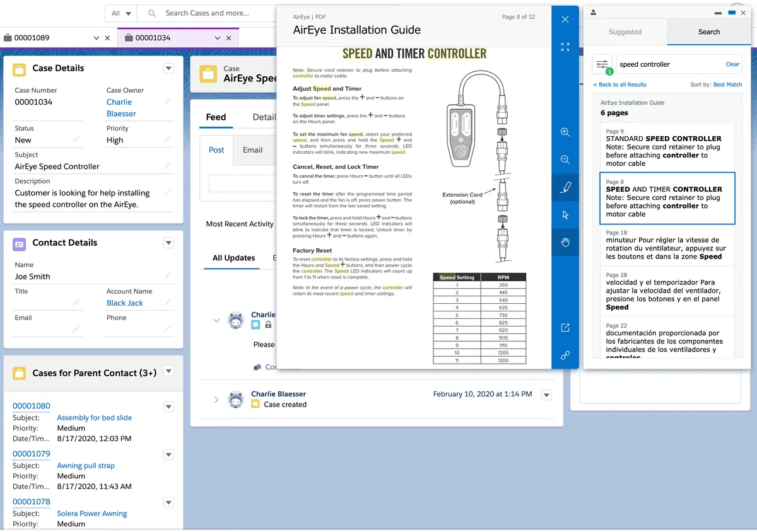Open the Awning pull strap subject link
The width and height of the screenshot is (757, 532).
tap(86, 466)
